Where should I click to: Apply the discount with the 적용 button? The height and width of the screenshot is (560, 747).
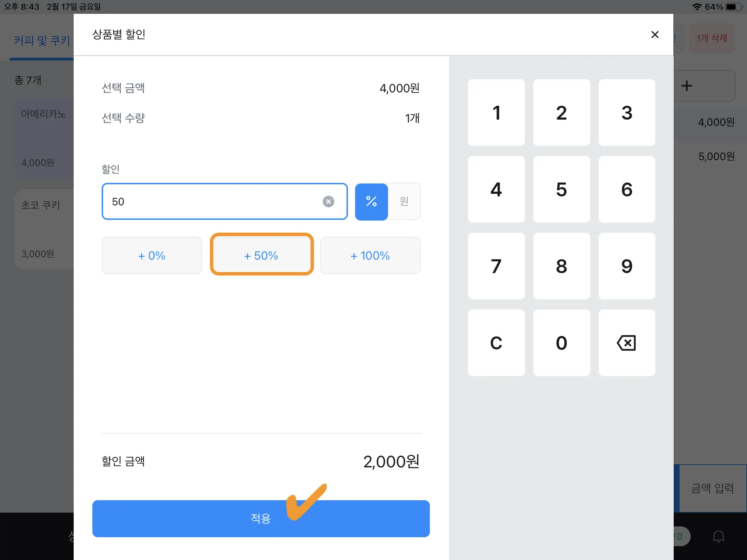click(x=261, y=518)
